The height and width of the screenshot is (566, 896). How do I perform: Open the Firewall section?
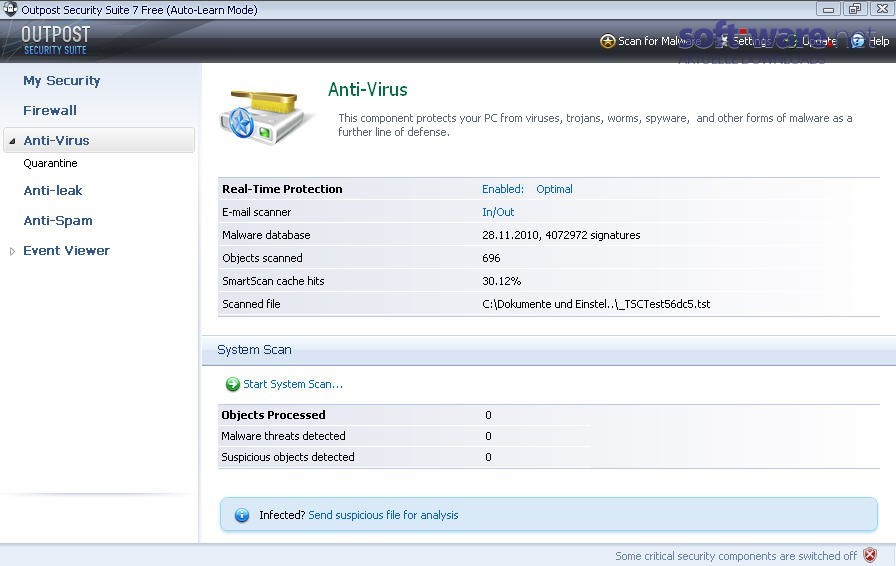(x=50, y=110)
